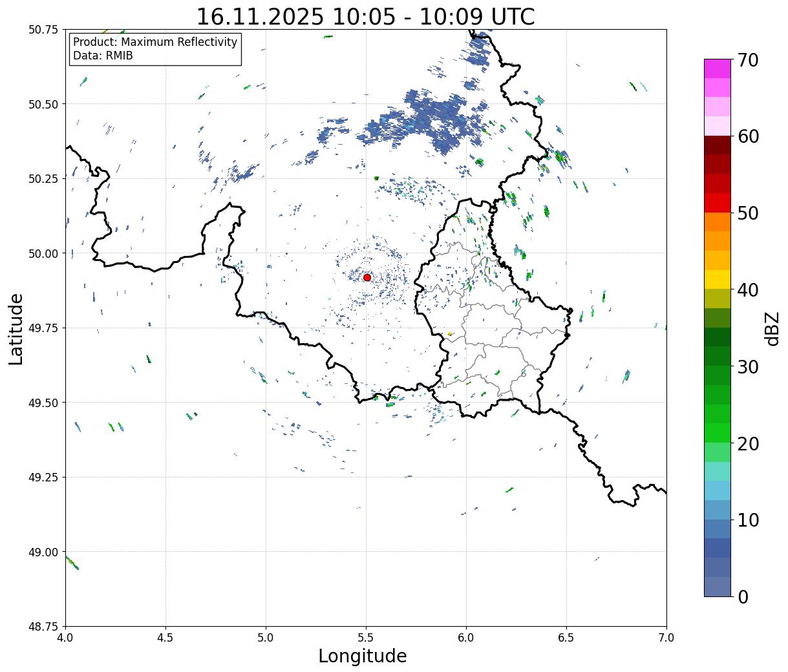Click the colorbar tick label 0
The image size is (788, 672).
click(x=743, y=597)
